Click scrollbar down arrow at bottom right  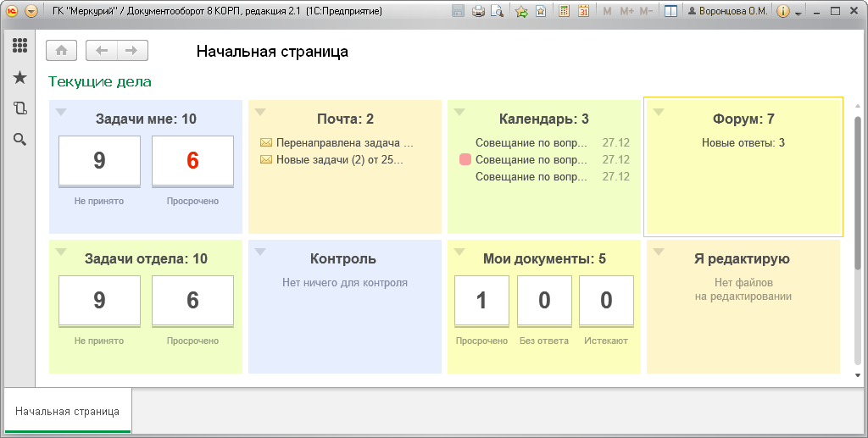click(858, 375)
